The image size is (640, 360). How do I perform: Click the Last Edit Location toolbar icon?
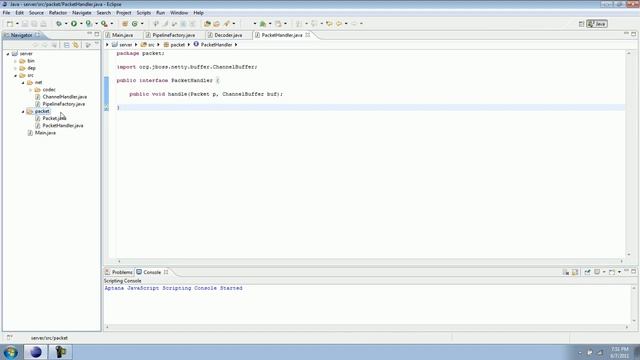(x=329, y=24)
